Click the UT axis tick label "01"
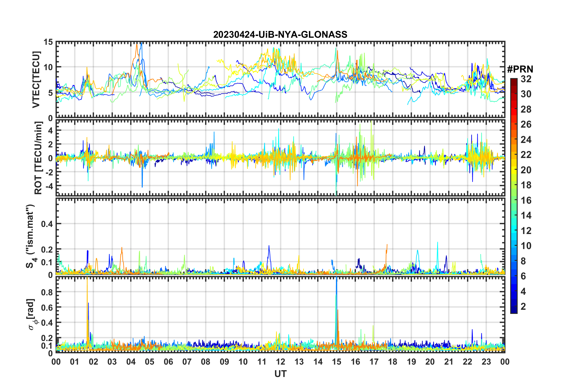This screenshot has width=561, height=392. (75, 362)
